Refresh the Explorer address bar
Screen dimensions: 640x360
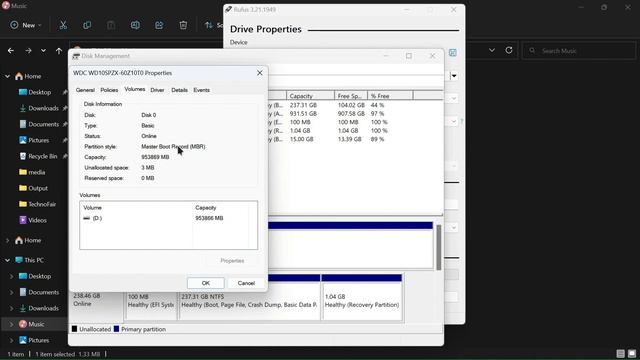tap(509, 50)
